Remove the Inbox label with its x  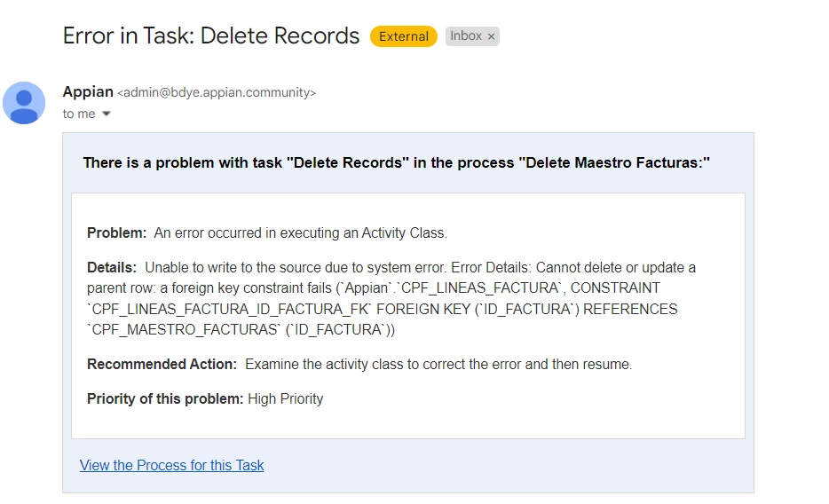click(x=491, y=36)
